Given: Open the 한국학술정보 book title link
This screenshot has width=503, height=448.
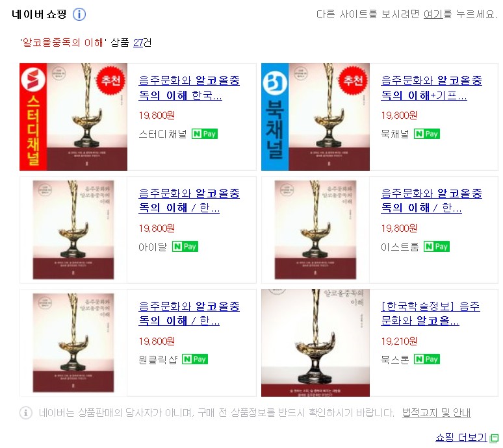Looking at the screenshot, I should (430, 313).
